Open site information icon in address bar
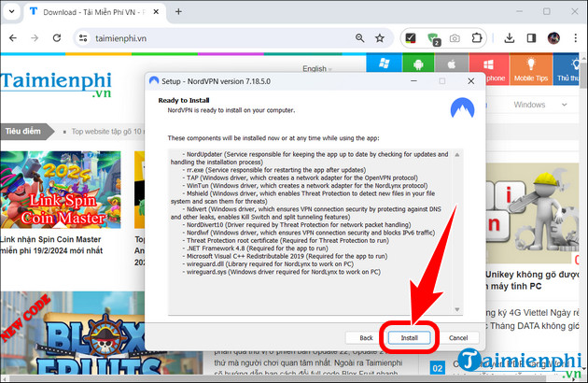This screenshot has width=588, height=383. (x=83, y=38)
